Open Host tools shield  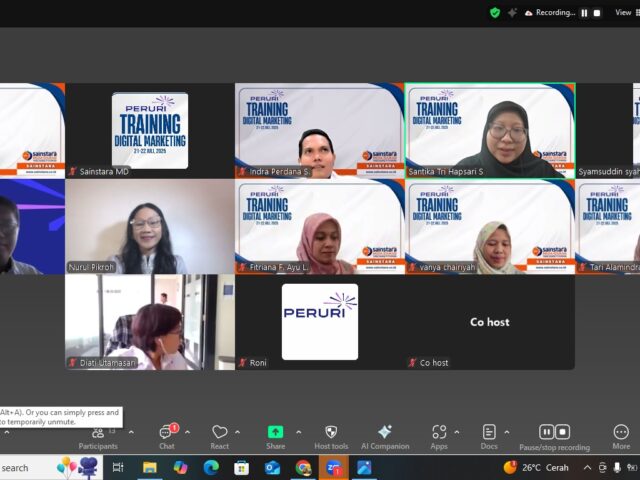pyautogui.click(x=331, y=438)
